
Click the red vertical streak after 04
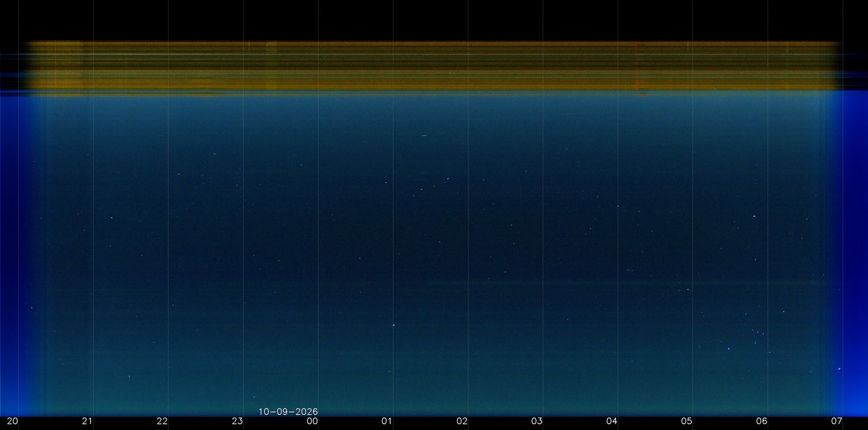(x=637, y=67)
